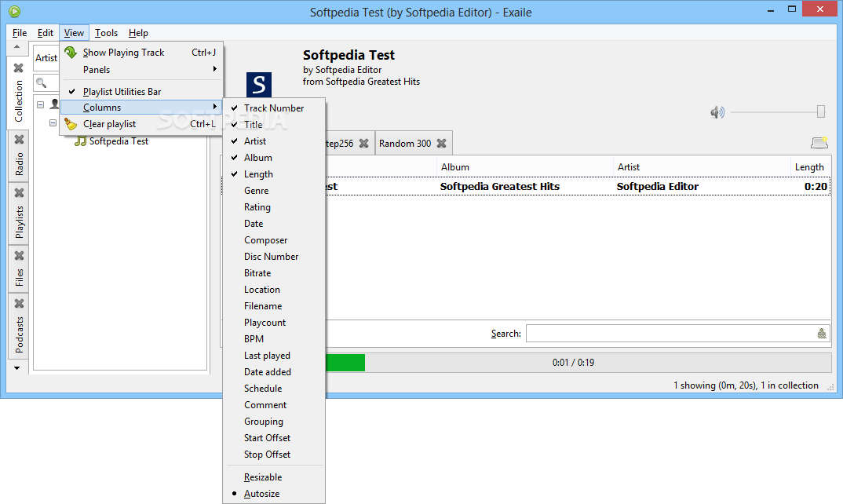Close the tep256 playlist tab

click(364, 143)
